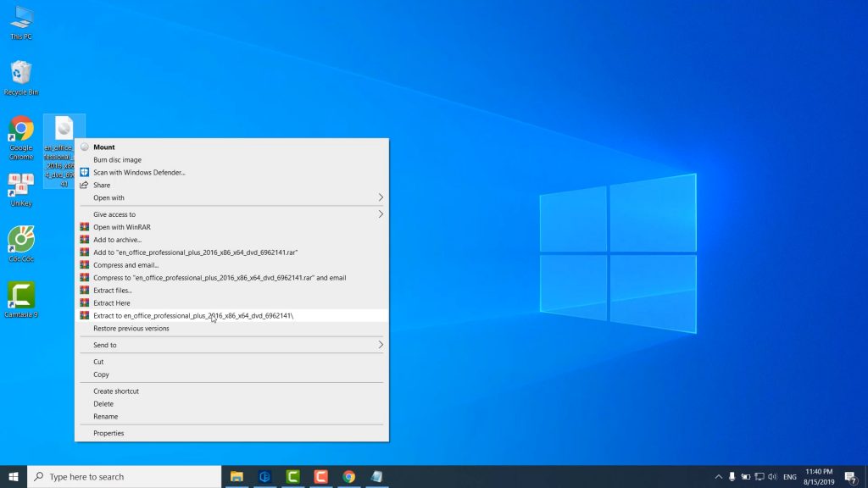Choose Rename in the context menu
The image size is (868, 488).
coord(231,417)
